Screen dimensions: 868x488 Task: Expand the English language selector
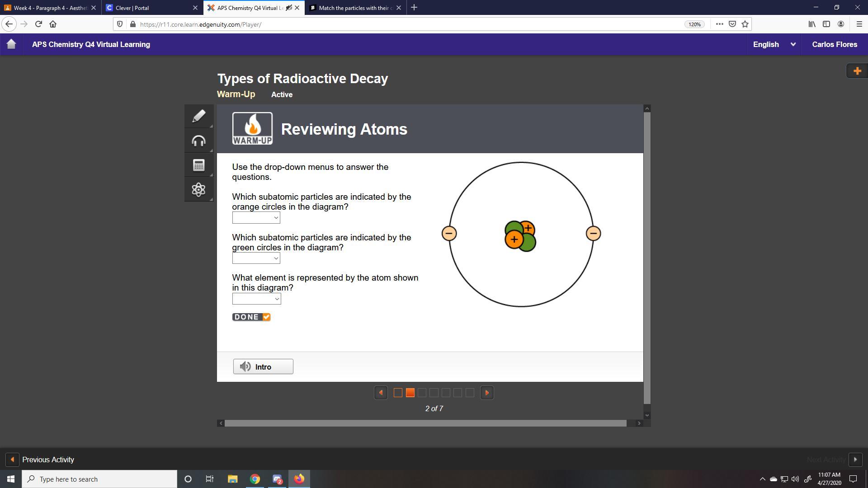(774, 44)
